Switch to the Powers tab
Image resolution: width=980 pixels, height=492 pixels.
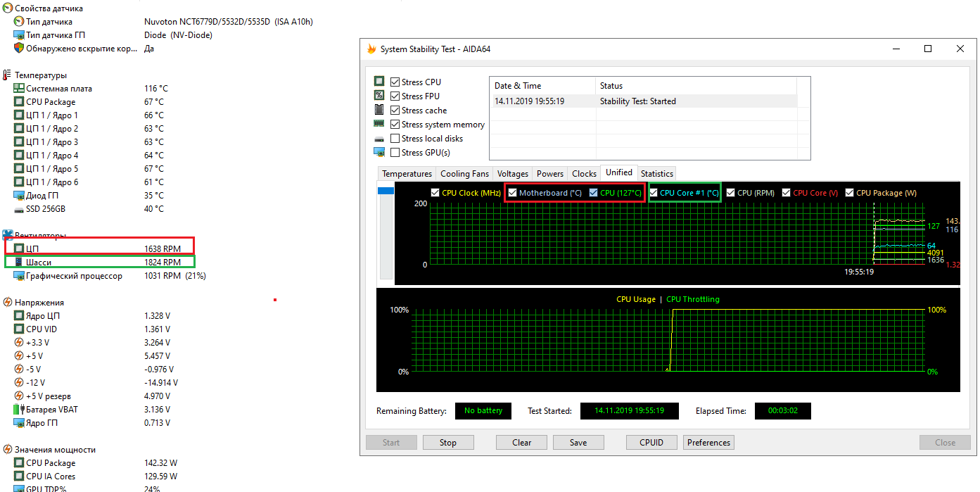click(550, 174)
